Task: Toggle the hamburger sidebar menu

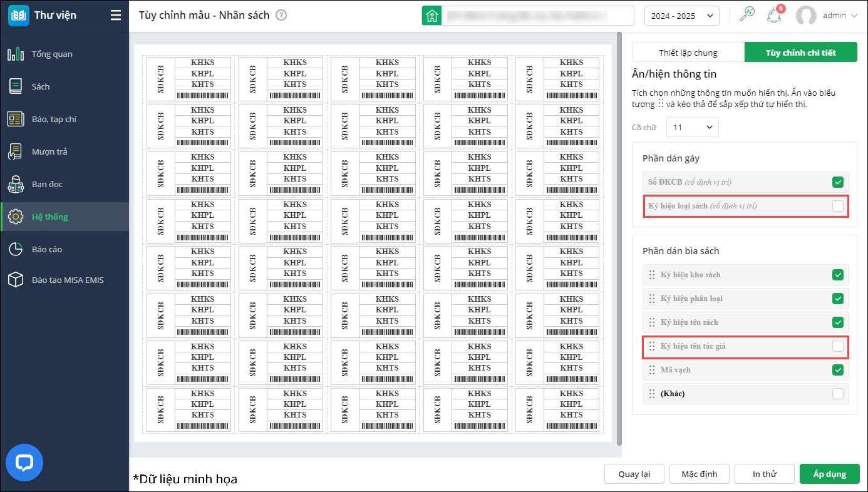Action: [116, 16]
